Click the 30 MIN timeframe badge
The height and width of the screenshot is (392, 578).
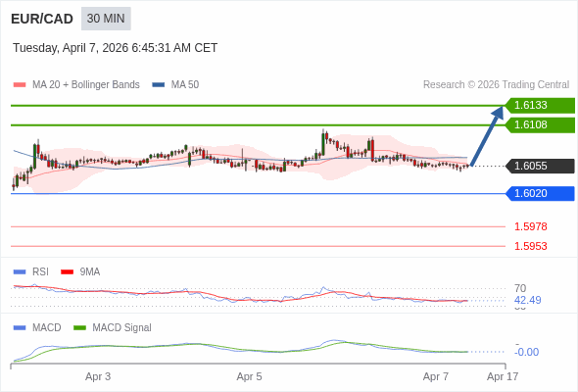[x=106, y=19]
